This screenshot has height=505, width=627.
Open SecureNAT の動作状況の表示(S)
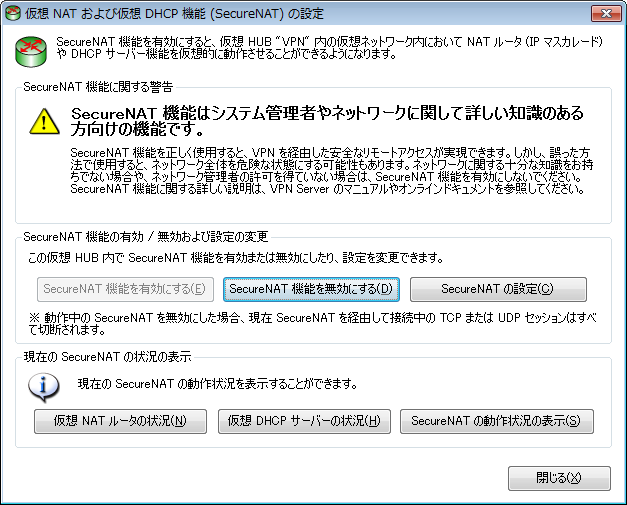pyautogui.click(x=497, y=421)
